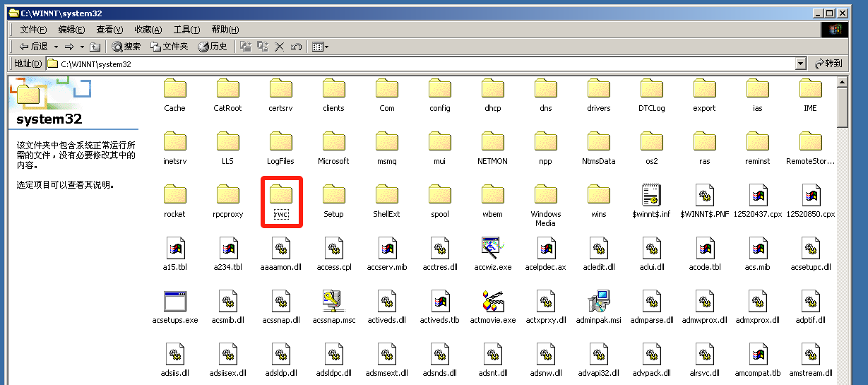
Task: Select the CatRoot folder
Action: pyautogui.click(x=227, y=95)
